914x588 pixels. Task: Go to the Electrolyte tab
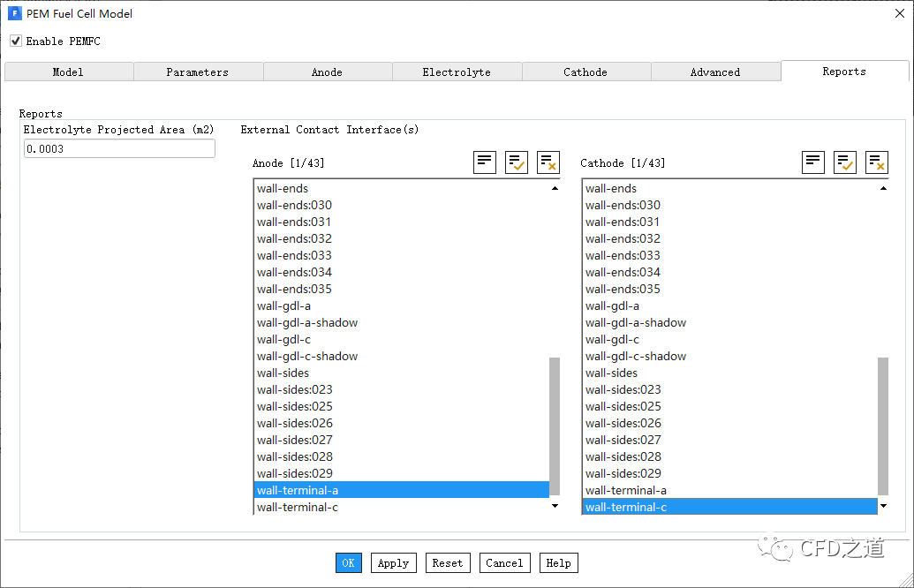(457, 72)
